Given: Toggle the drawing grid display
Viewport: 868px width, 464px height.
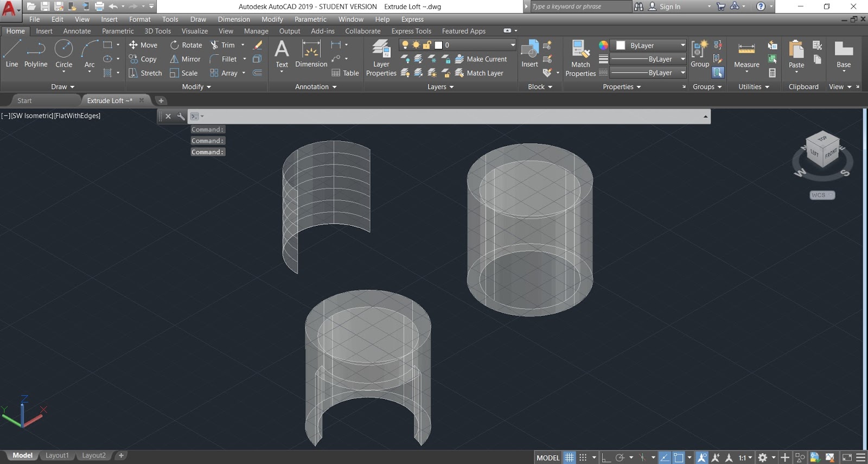Looking at the screenshot, I should (x=569, y=457).
